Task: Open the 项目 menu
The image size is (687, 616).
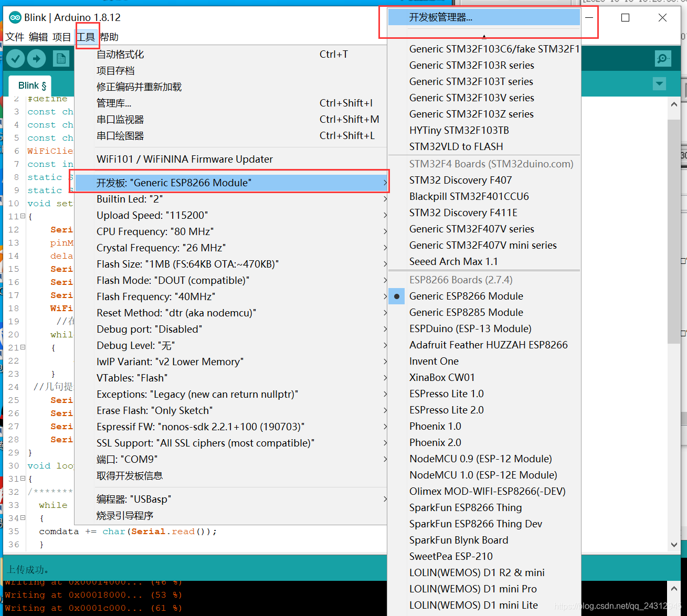Action: click(x=61, y=37)
